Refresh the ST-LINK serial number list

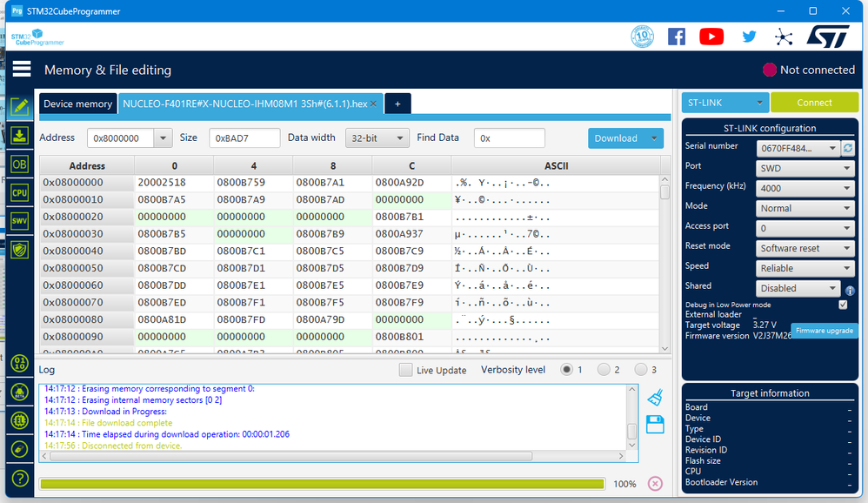click(847, 148)
